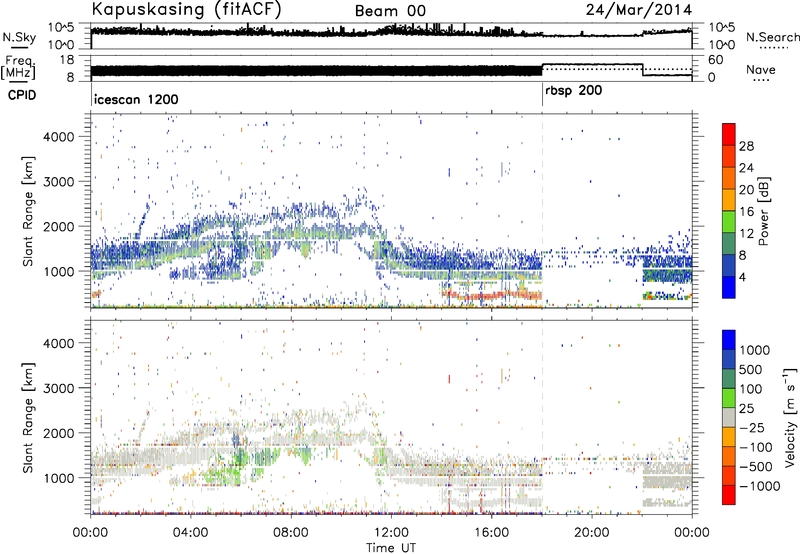The height and width of the screenshot is (554, 800).
Task: Click the '-1000' velocity tick value
Action: coord(759,486)
